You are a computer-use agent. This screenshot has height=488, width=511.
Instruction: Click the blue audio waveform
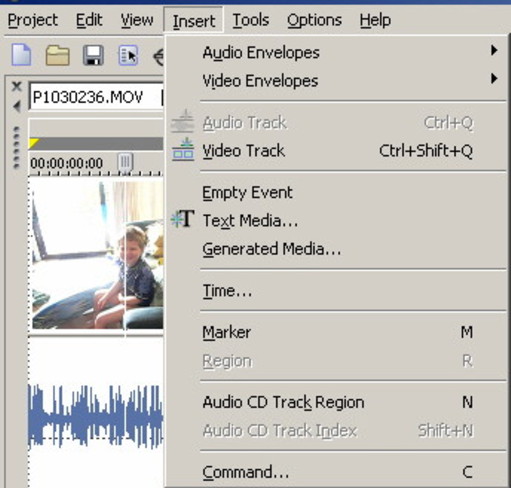click(x=96, y=416)
